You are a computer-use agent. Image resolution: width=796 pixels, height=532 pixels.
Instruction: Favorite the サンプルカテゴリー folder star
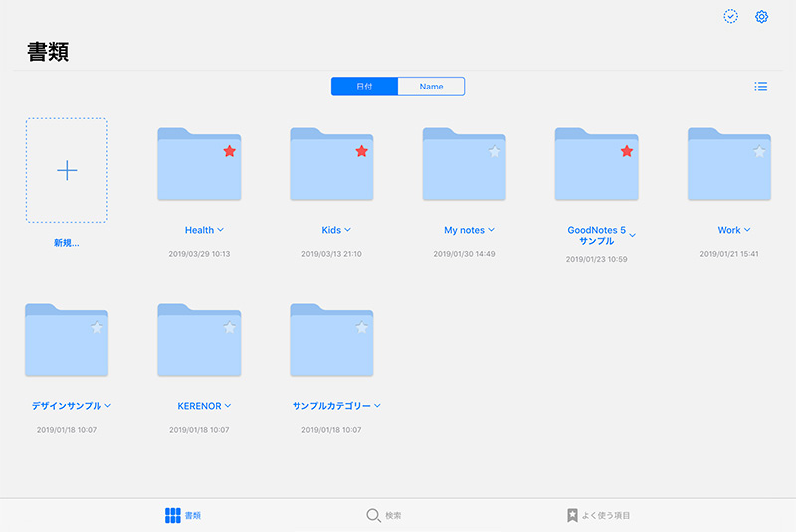click(x=362, y=327)
